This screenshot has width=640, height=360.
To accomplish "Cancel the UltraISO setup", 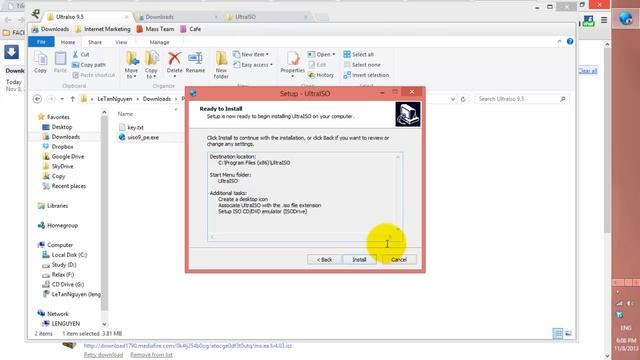I will coord(399,260).
